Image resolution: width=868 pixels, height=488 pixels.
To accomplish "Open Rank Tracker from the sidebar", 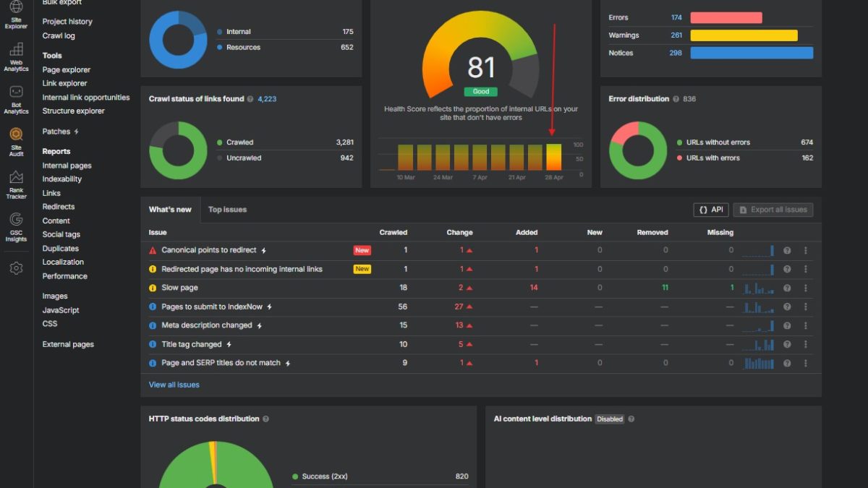I will coord(16,184).
